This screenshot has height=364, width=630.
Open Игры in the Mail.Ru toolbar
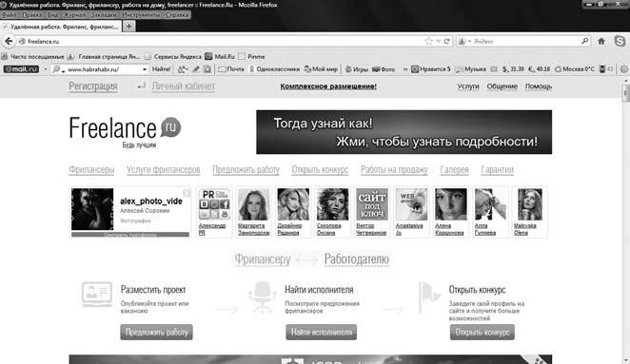[x=357, y=69]
